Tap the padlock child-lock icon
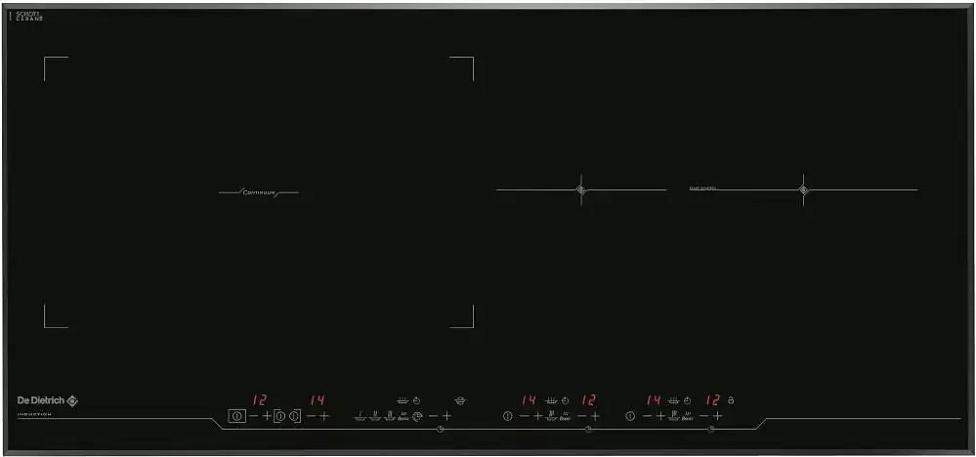This screenshot has height=457, width=976. [731, 400]
